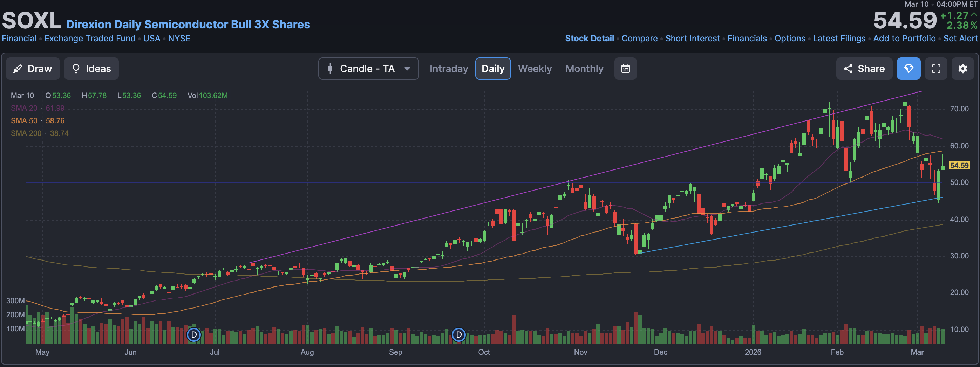This screenshot has width=980, height=367.
Task: Open the Stock Detail link
Action: tap(589, 39)
